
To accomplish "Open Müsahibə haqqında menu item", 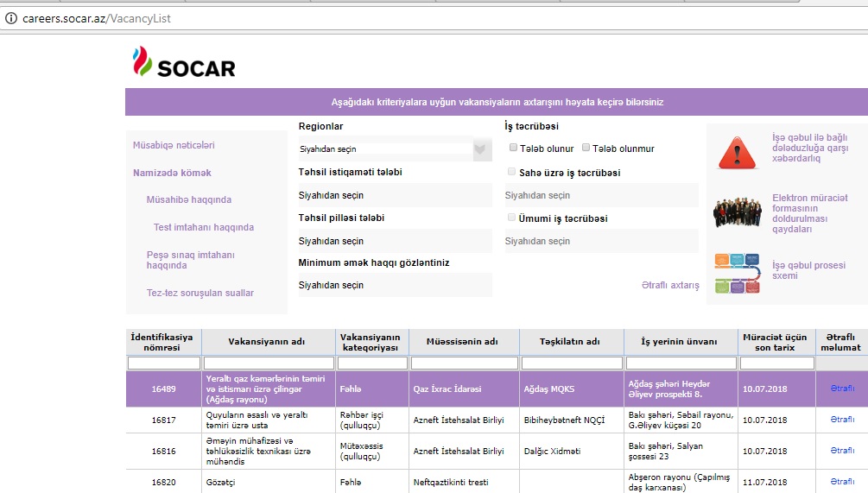I will click(189, 199).
